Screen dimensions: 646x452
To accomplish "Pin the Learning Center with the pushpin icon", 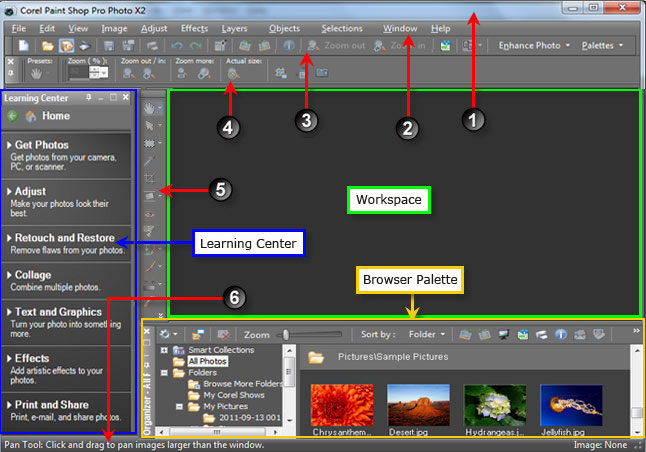I will tap(89, 97).
